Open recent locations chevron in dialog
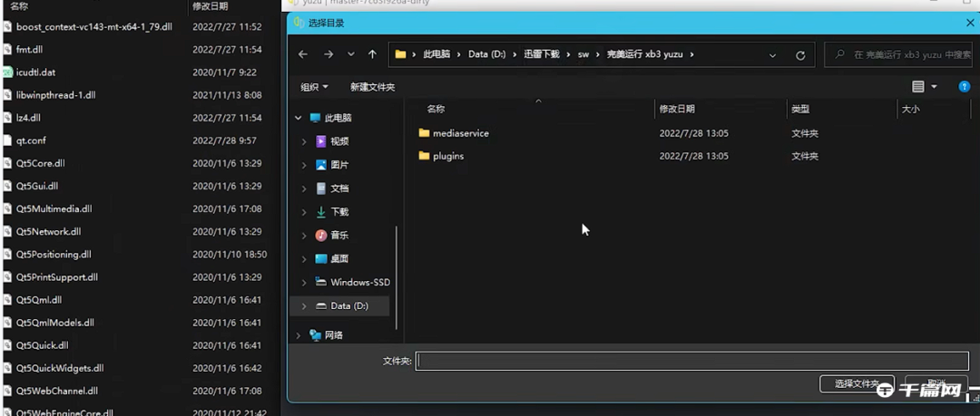The width and height of the screenshot is (980, 416). click(x=350, y=54)
